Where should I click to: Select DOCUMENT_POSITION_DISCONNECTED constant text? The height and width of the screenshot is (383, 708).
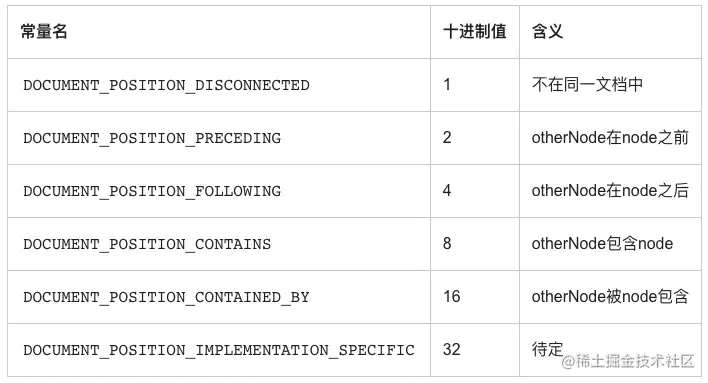[166, 85]
